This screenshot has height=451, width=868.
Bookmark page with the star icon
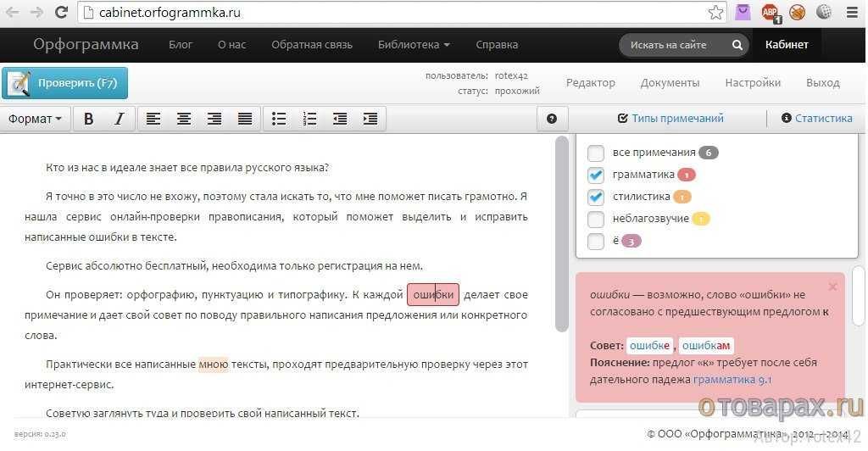(715, 12)
